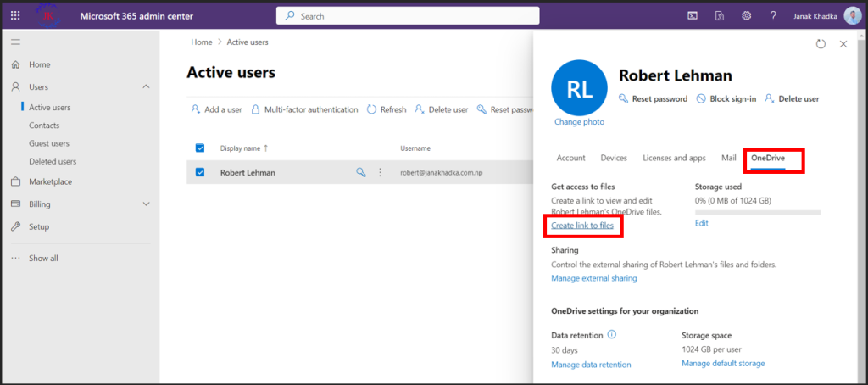Open Active users in sidebar
This screenshot has width=868, height=385.
[x=50, y=108]
